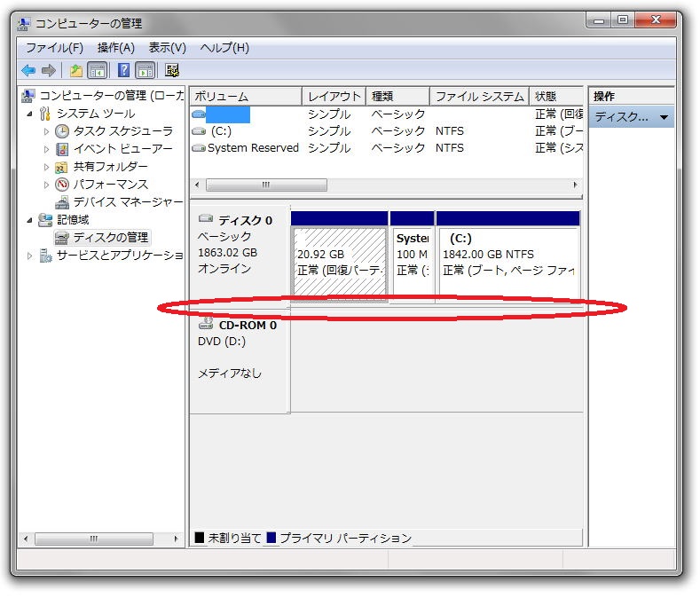Image resolution: width=700 pixels, height=598 pixels.
Task: Click the ファイル システム column header
Action: [478, 97]
